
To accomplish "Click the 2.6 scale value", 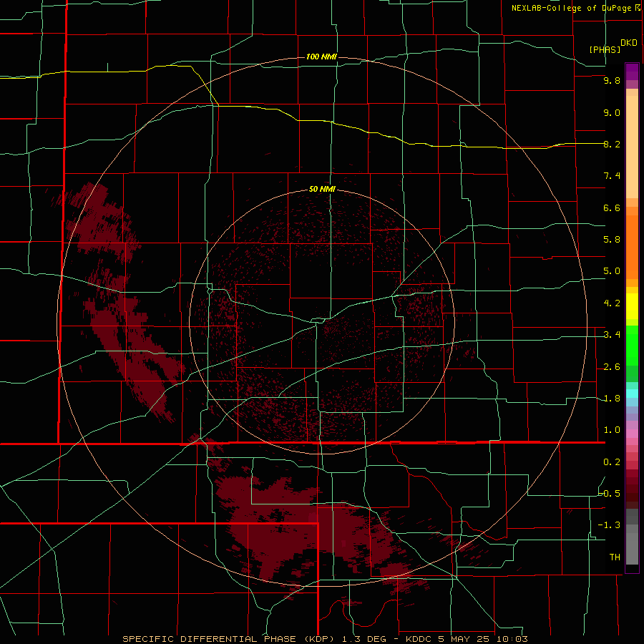I will [612, 367].
